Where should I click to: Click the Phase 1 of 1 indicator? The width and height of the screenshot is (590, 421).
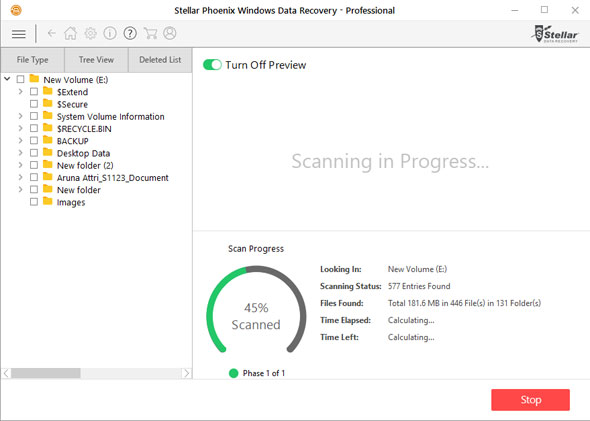point(257,373)
